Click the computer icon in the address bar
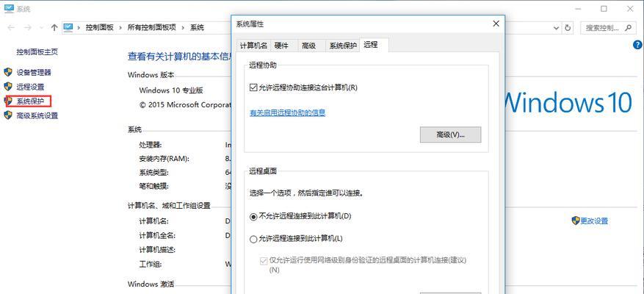The width and height of the screenshot is (644, 294). [68, 27]
